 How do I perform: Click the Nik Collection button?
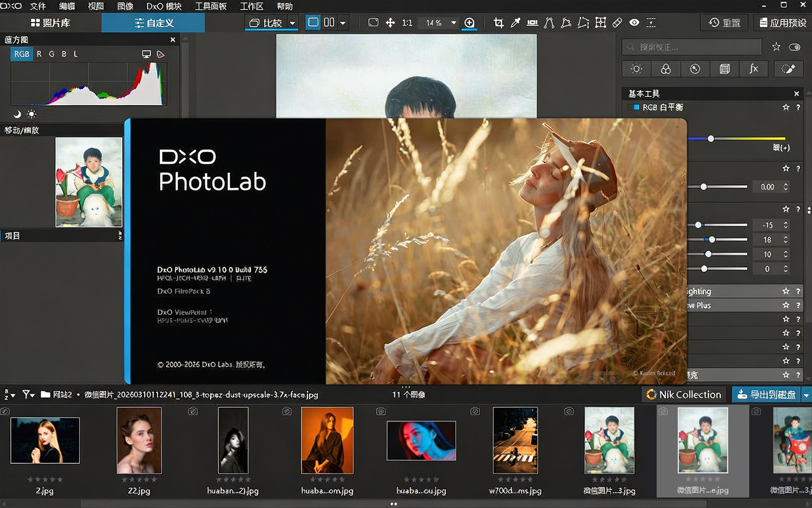pyautogui.click(x=684, y=395)
